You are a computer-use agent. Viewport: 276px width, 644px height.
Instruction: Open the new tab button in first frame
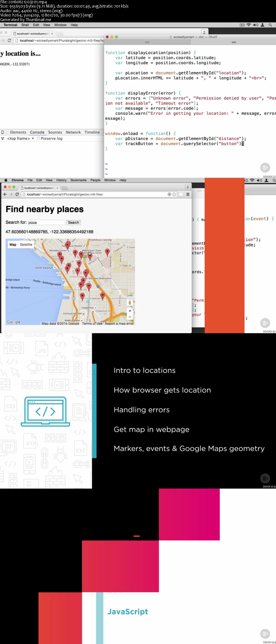point(60,34)
